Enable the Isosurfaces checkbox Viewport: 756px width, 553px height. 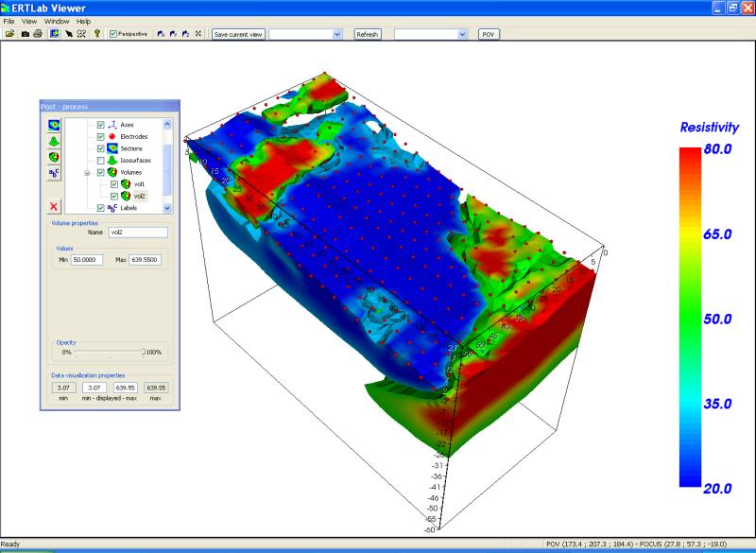click(101, 160)
